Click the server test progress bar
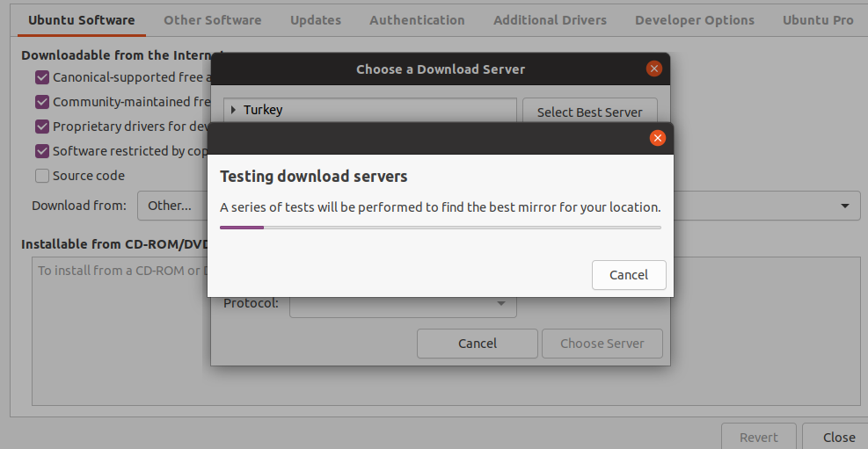Viewport: 868px width, 449px height. (440, 228)
